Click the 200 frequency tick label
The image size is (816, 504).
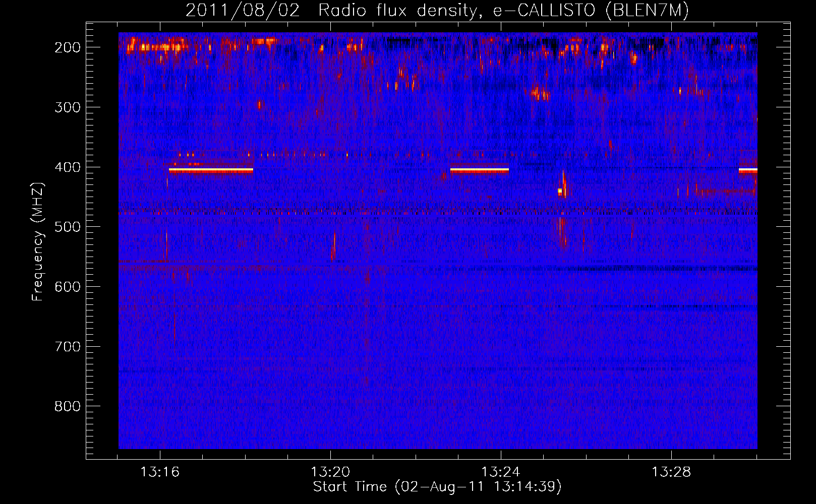point(68,47)
